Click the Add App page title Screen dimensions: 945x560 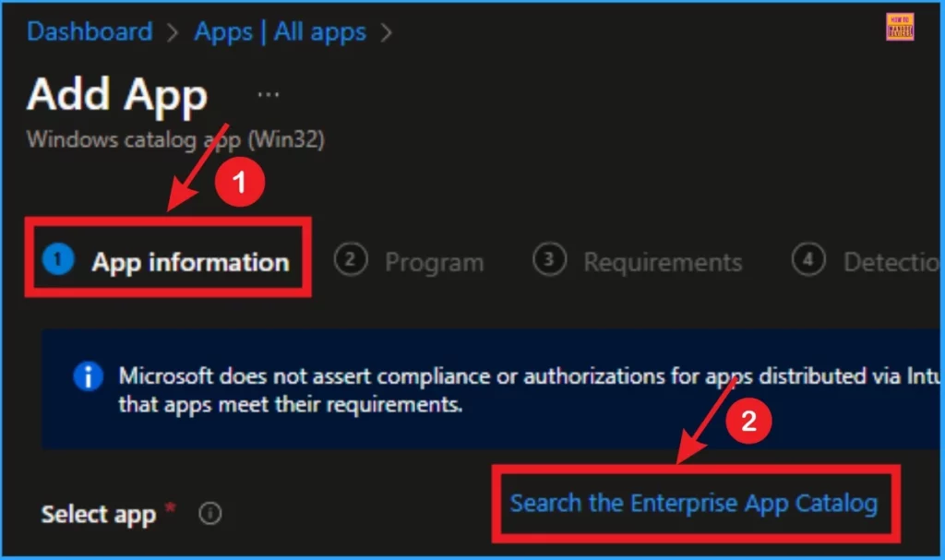[x=117, y=95]
